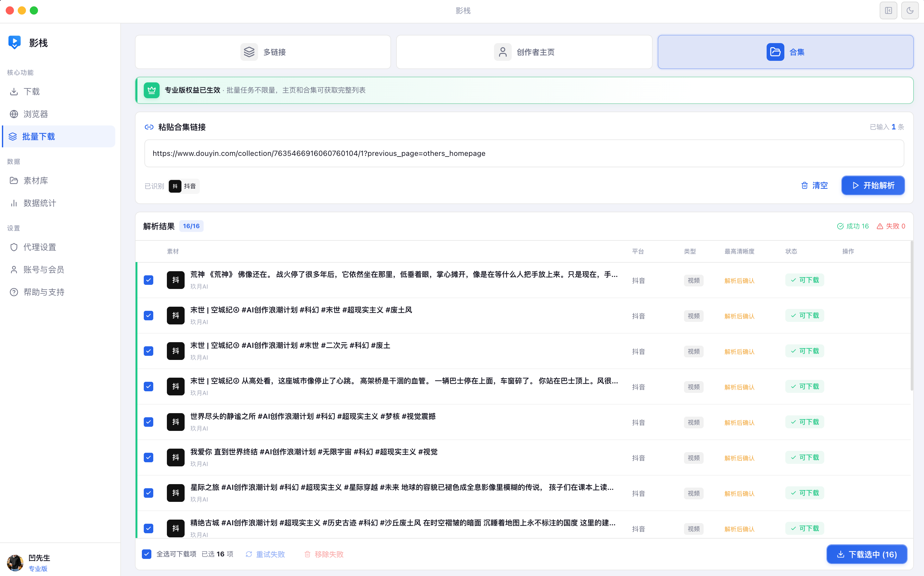The height and width of the screenshot is (576, 924).
Task: Click the 16/16 results count badge
Action: point(191,226)
